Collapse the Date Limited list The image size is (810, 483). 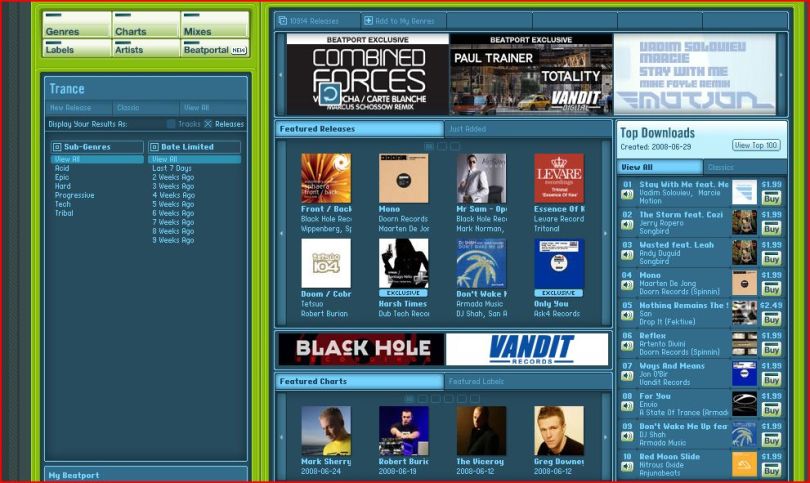click(x=153, y=147)
